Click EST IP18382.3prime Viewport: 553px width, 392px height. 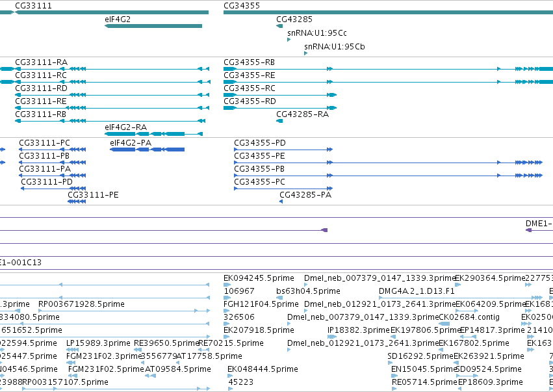tap(359, 330)
